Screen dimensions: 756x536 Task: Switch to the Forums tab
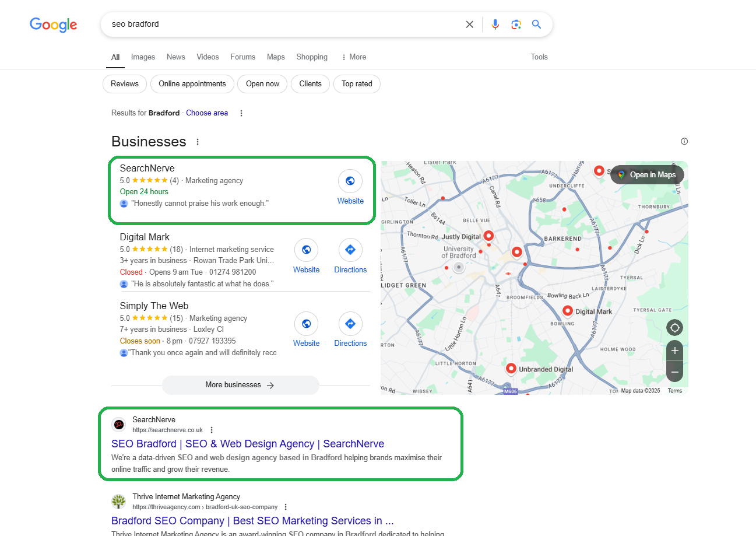click(x=242, y=57)
